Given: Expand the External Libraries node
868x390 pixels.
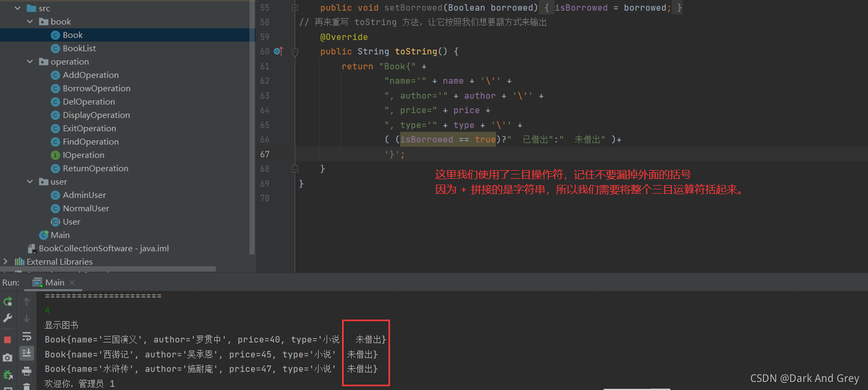Looking at the screenshot, I should [5, 261].
